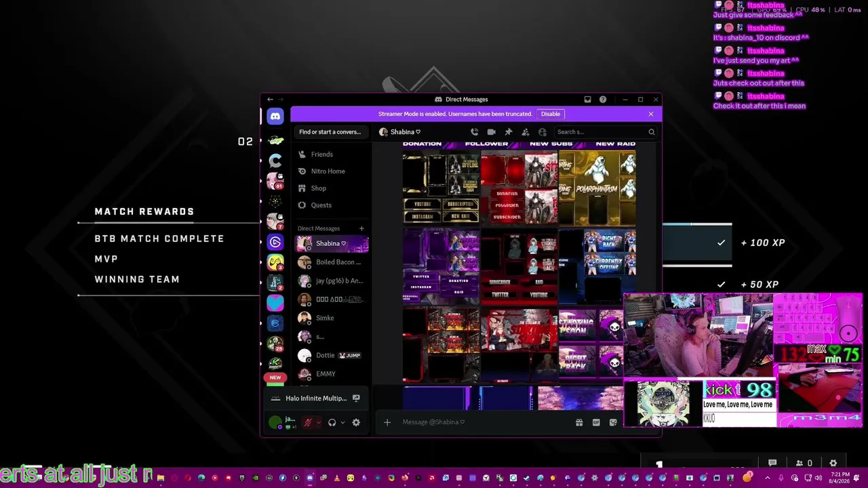Jump to NEW unread servers indicator

coord(275,378)
